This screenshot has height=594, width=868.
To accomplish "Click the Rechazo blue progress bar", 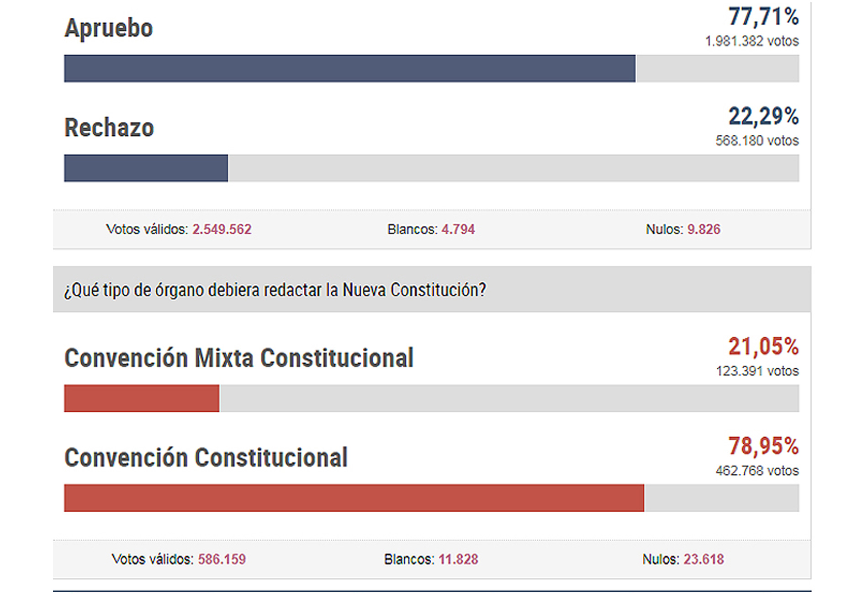I will [146, 168].
